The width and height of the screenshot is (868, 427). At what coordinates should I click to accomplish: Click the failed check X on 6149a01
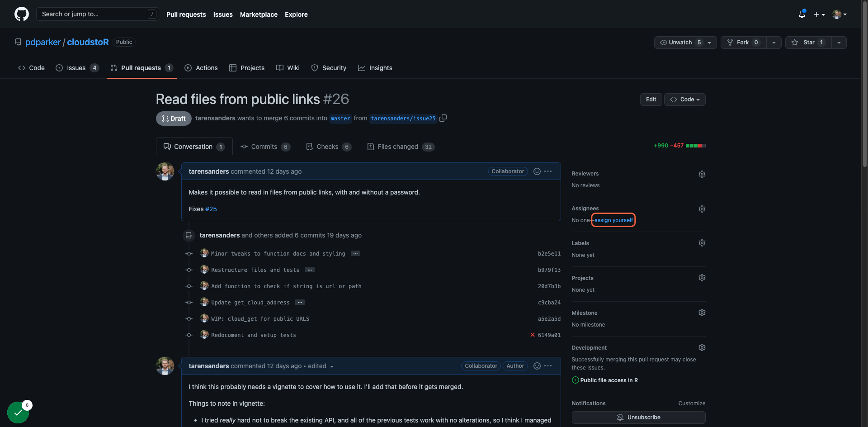533,335
